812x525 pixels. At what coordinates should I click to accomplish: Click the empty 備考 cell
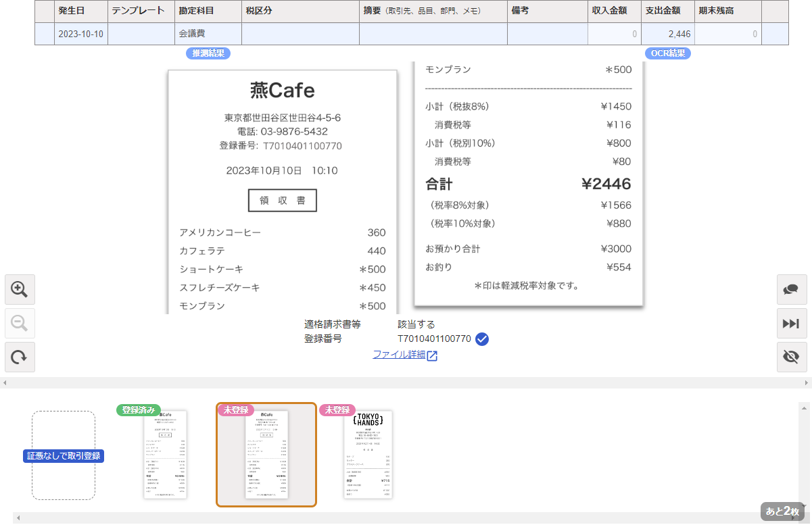click(548, 34)
